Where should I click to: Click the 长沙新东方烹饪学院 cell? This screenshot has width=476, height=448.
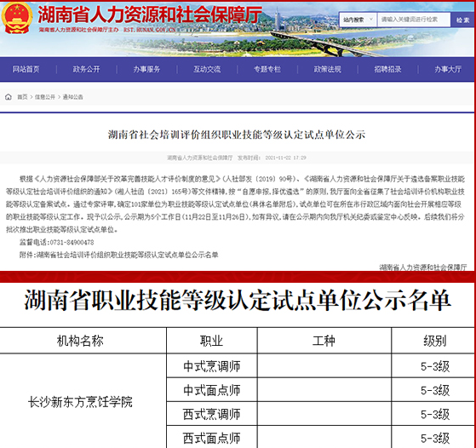pyautogui.click(x=80, y=402)
